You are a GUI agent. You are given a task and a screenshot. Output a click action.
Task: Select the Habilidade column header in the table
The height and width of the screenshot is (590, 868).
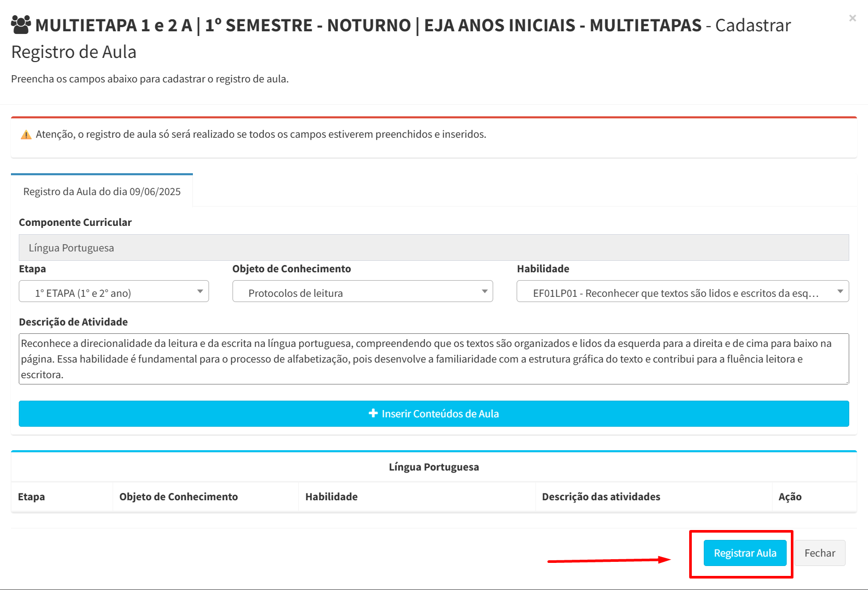coord(332,497)
